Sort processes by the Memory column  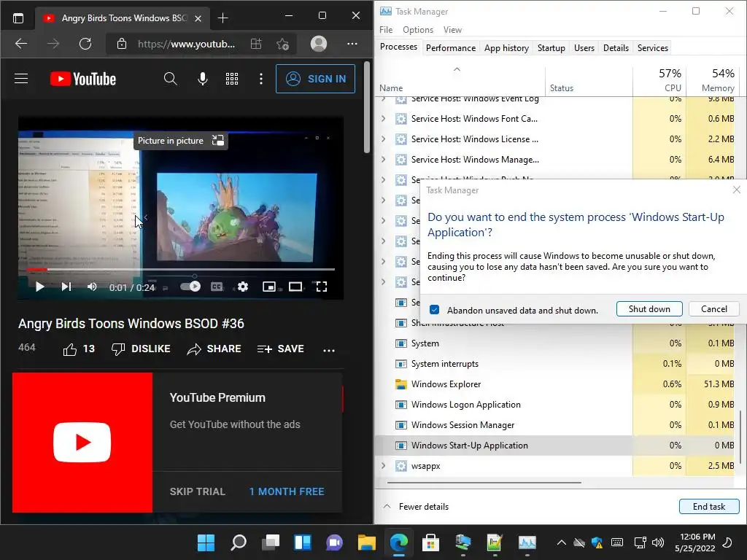point(713,80)
